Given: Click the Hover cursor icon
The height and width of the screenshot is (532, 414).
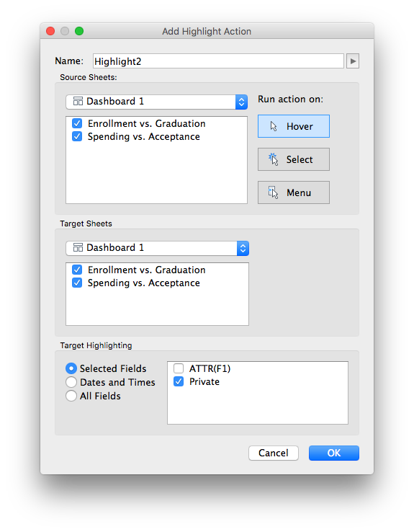Looking at the screenshot, I should (x=274, y=126).
